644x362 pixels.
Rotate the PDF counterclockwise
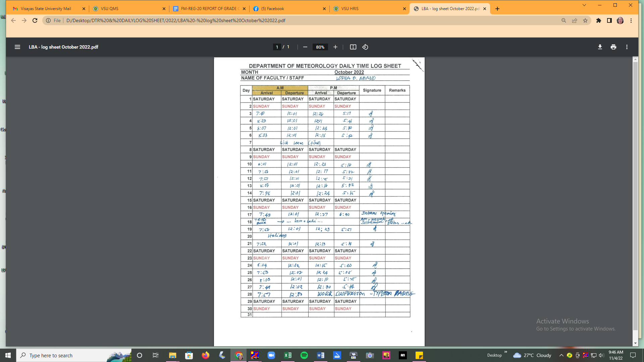tap(365, 47)
